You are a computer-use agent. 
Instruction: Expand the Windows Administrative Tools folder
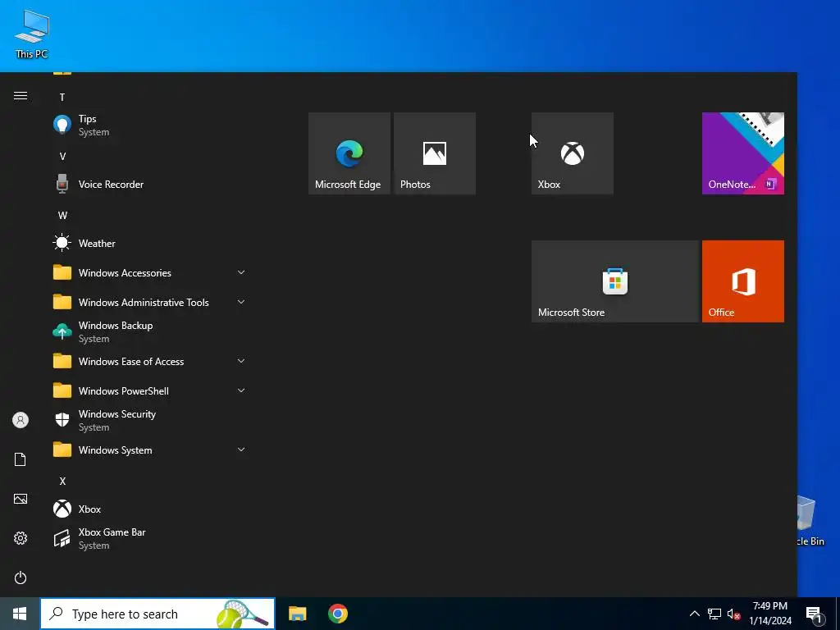click(x=150, y=302)
